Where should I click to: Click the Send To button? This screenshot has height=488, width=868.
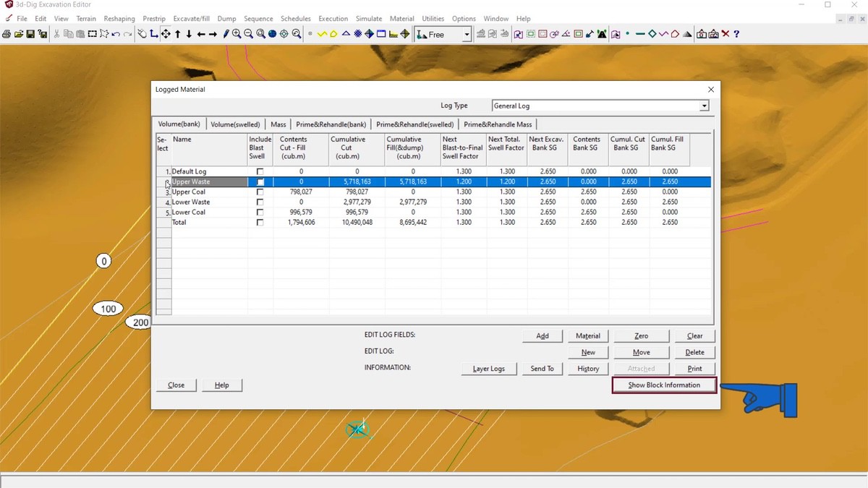542,369
